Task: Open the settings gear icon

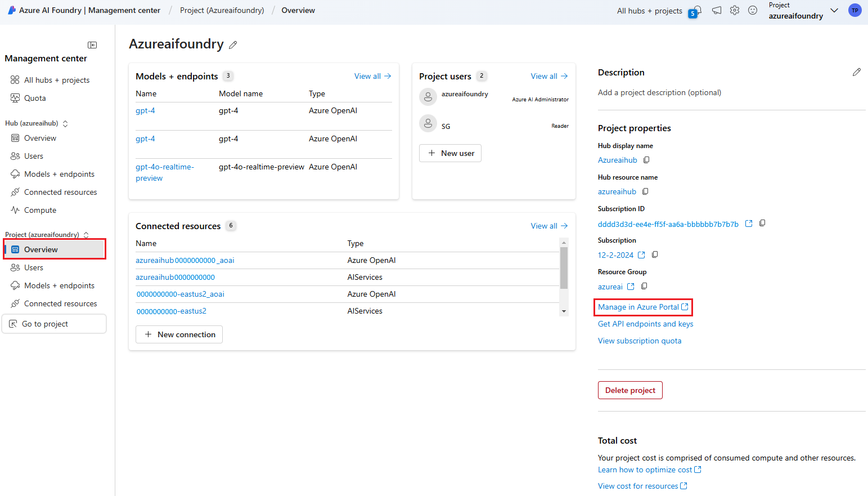Action: (x=735, y=10)
